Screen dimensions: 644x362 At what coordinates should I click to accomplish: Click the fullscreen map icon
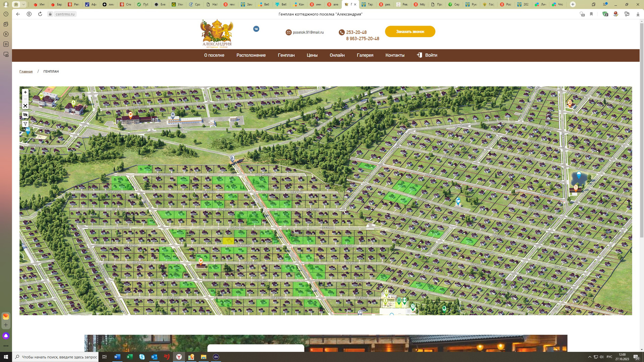pos(25,106)
